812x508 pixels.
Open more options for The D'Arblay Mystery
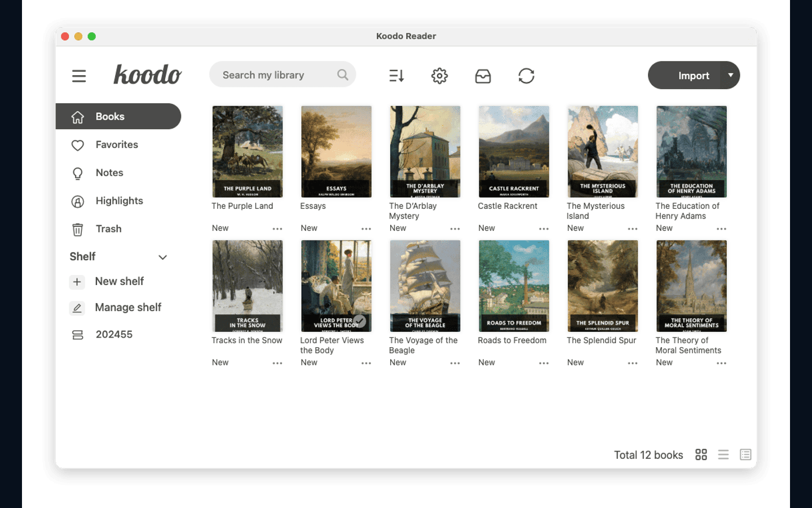coord(455,229)
